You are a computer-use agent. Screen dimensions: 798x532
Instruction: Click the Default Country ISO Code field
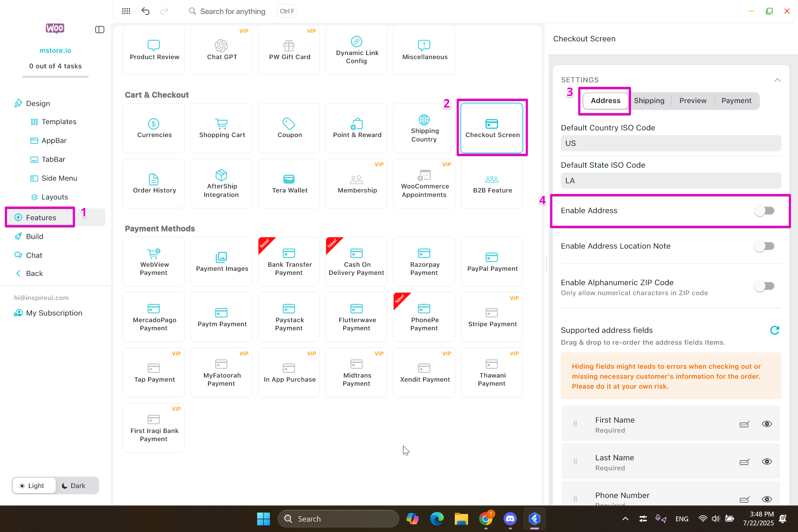pos(671,143)
